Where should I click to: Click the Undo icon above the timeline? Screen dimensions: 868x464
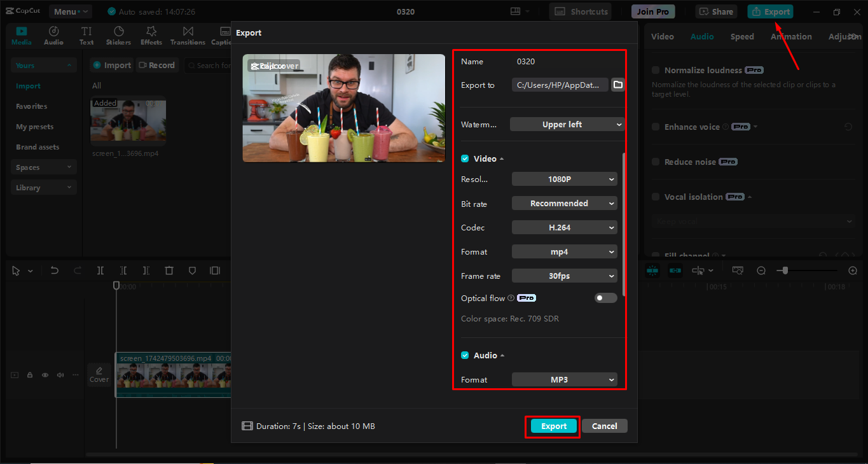(x=55, y=271)
